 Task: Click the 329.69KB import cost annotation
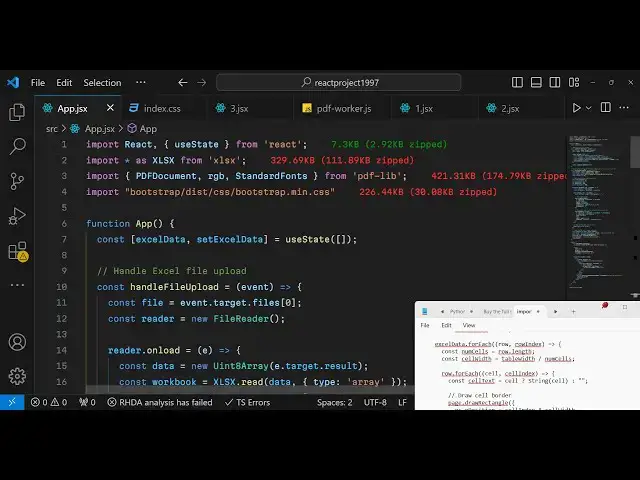pyautogui.click(x=342, y=160)
